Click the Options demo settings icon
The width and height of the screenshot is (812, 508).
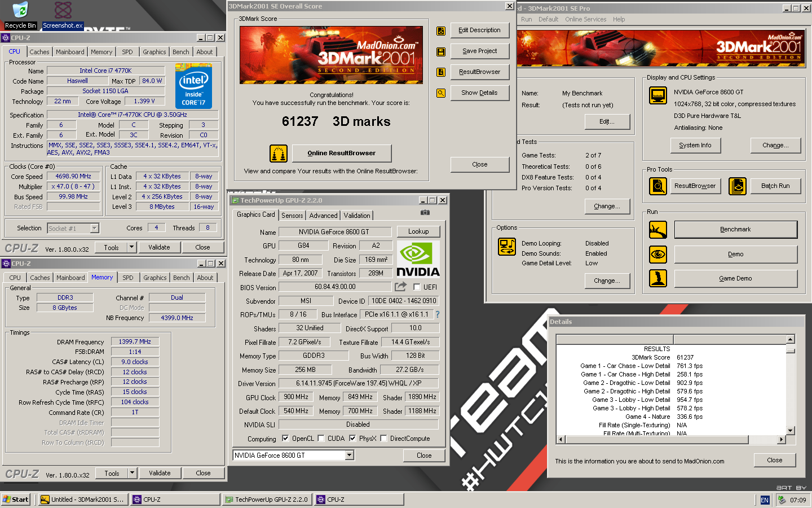506,247
